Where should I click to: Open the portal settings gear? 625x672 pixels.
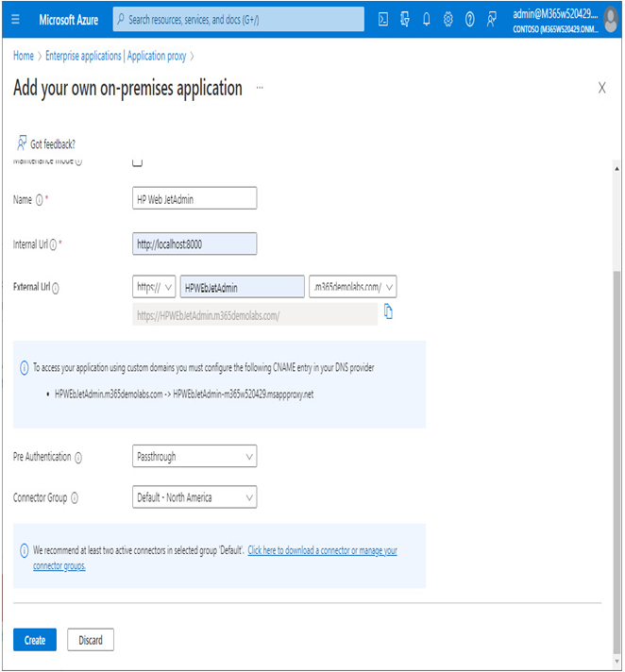tap(448, 19)
